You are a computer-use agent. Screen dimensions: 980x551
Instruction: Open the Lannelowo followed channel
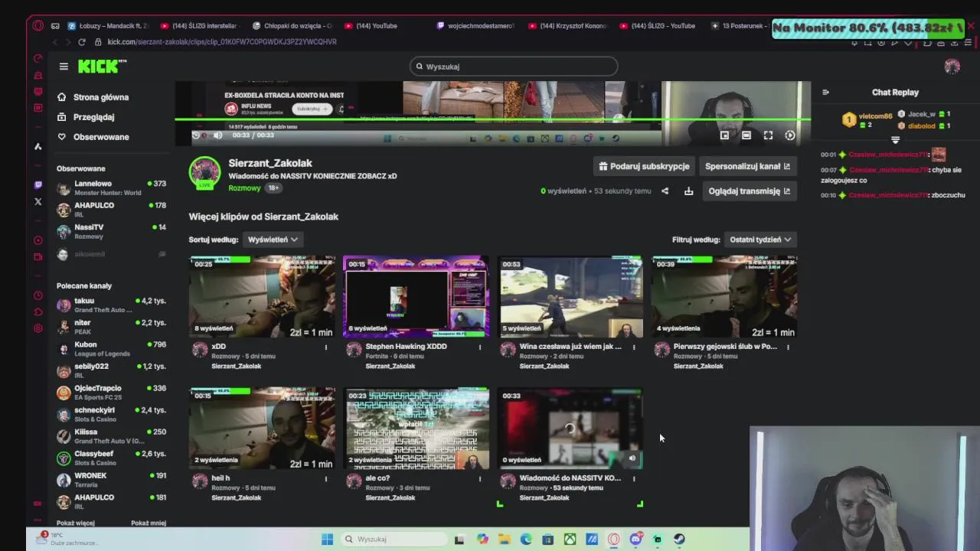(x=112, y=188)
